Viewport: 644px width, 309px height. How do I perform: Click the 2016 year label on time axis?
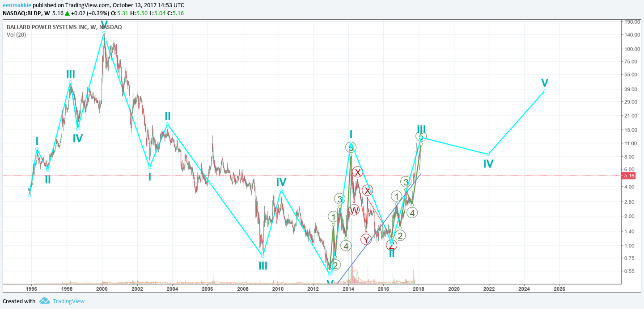point(383,289)
